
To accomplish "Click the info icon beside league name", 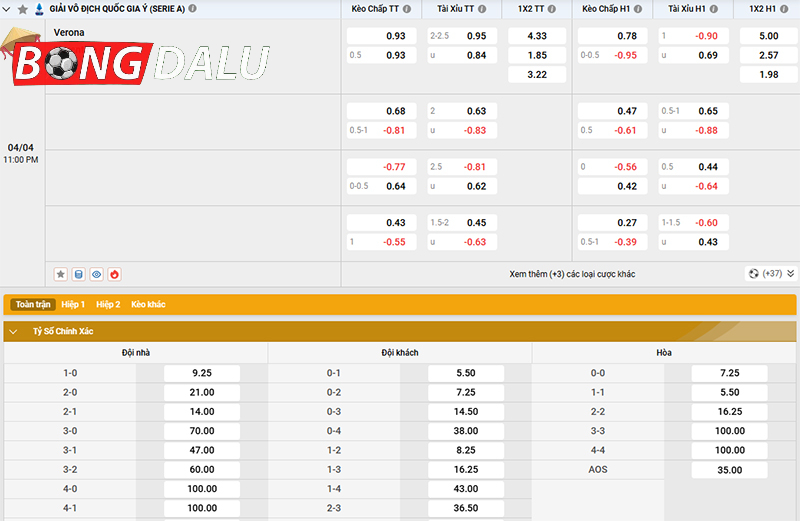I will [x=193, y=9].
